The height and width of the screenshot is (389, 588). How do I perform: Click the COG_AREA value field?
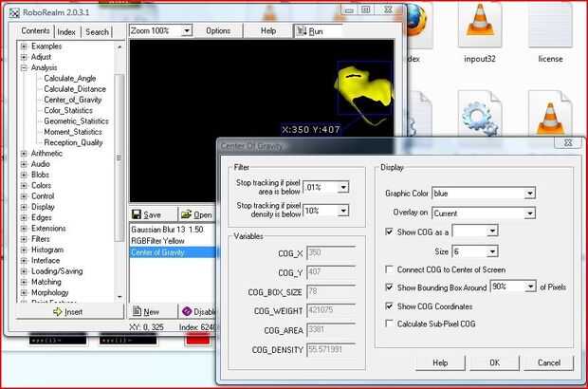[x=331, y=330]
